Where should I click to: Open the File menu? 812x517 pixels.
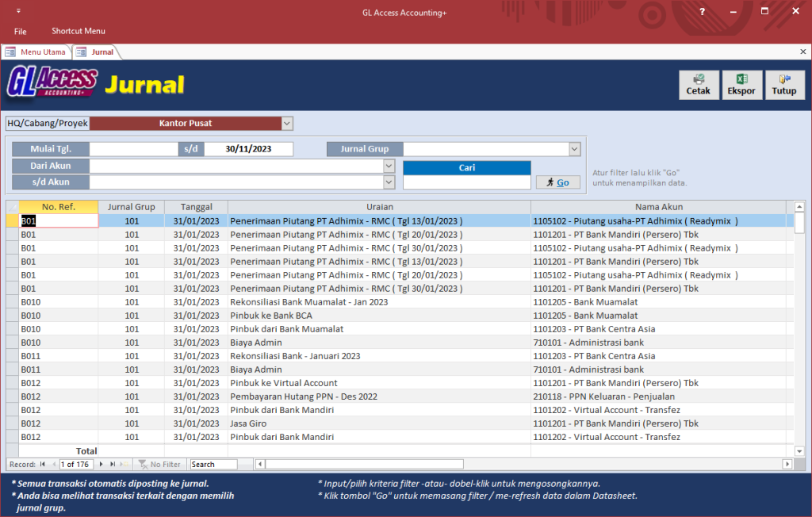point(20,32)
